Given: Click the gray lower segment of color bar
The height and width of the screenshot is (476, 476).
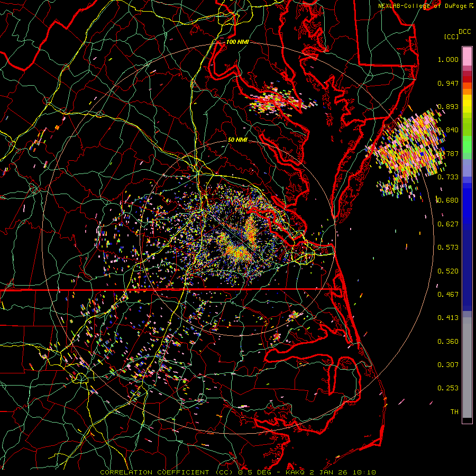Looking at the screenshot, I should (467, 368).
